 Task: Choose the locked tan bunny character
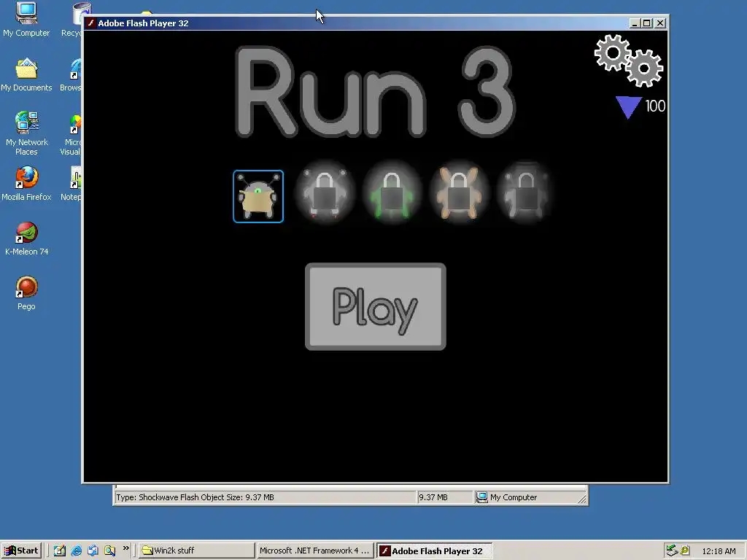[459, 194]
